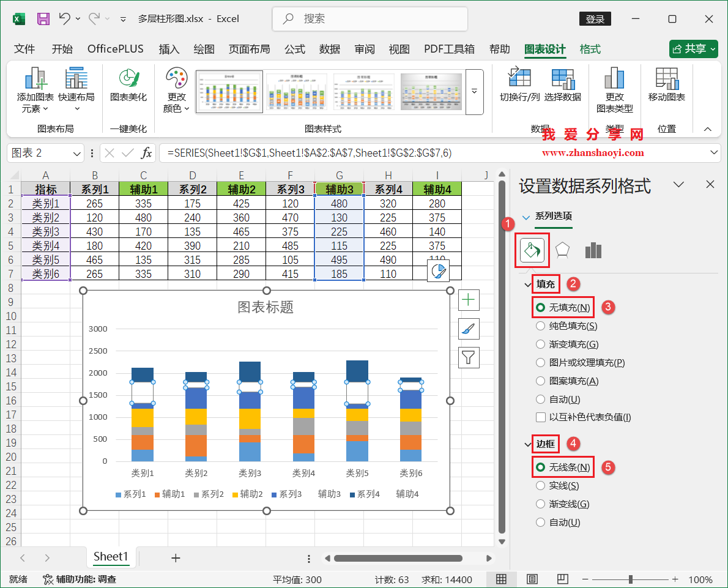Close the 设置数据系列格式 pane

[x=710, y=184]
